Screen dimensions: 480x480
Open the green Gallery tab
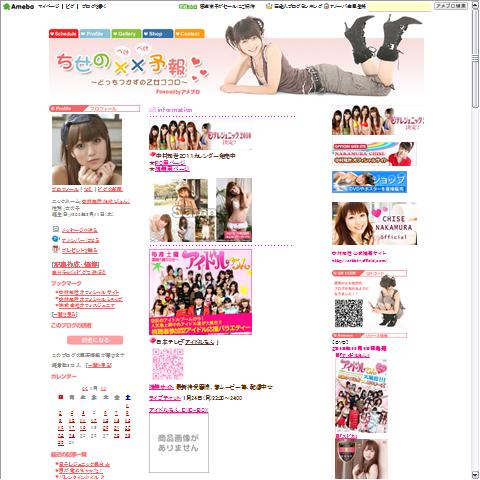(126, 34)
